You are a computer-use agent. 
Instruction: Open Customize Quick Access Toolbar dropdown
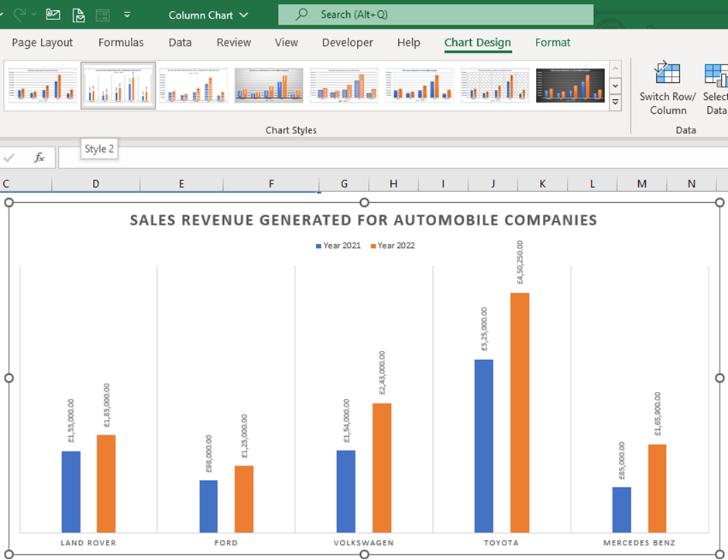(127, 15)
